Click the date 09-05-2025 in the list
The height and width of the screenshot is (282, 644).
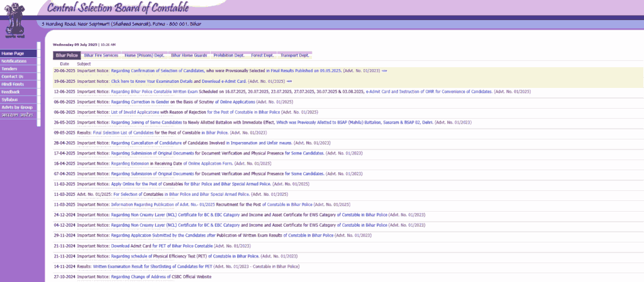pyautogui.click(x=65, y=133)
